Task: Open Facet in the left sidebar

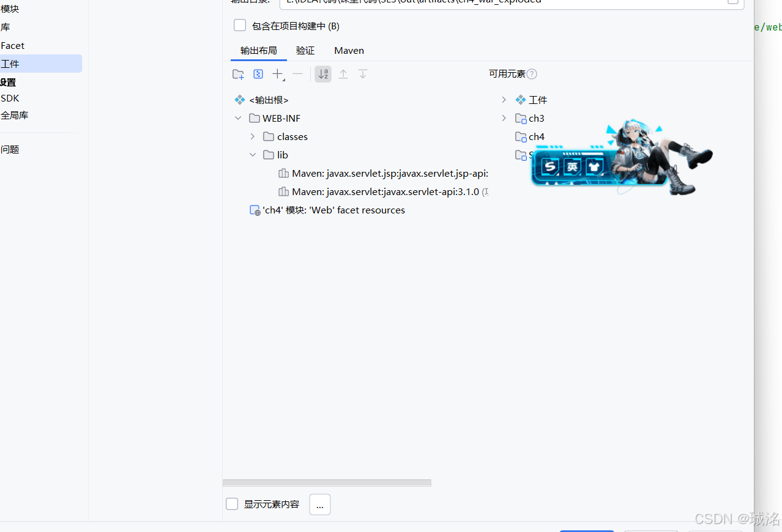Action: tap(12, 46)
